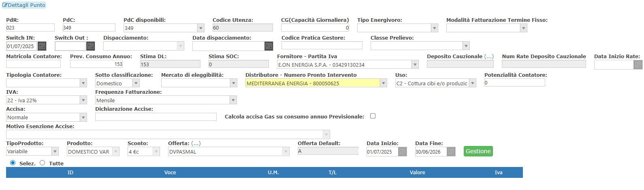644x190 pixels.
Task: Expand the Fornitore - Partita Iva dropdown
Action: (x=415, y=64)
